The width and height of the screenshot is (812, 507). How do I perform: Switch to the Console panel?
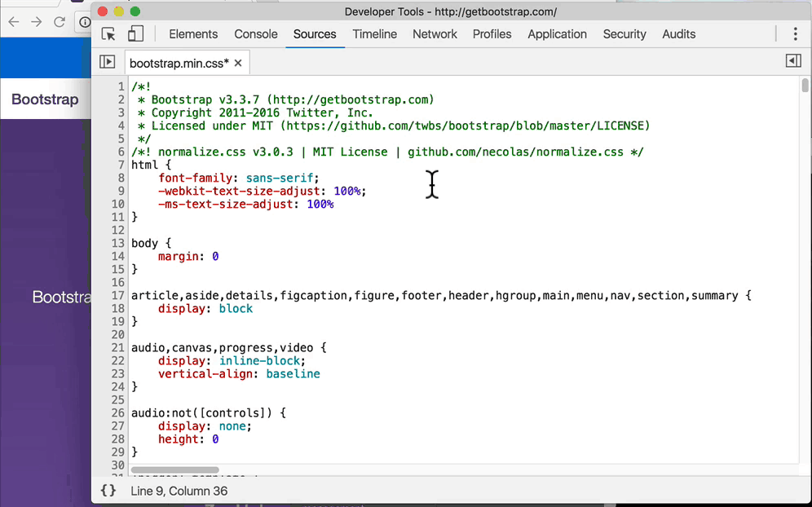255,34
